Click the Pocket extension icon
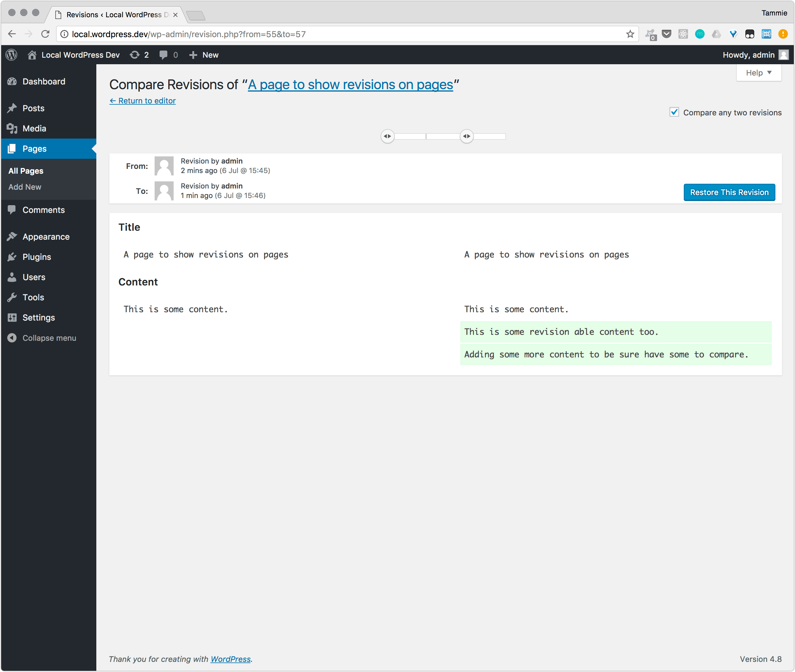The image size is (795, 672). pos(667,34)
